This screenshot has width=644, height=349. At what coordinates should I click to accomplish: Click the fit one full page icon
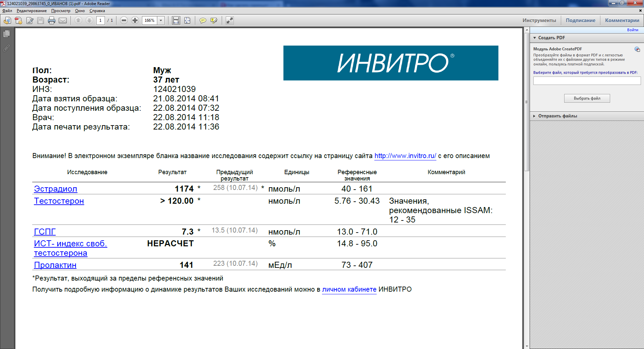[187, 20]
